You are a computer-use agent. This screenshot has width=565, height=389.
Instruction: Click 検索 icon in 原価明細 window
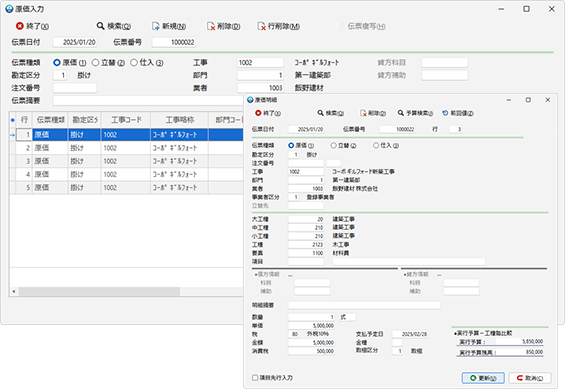pos(320,113)
